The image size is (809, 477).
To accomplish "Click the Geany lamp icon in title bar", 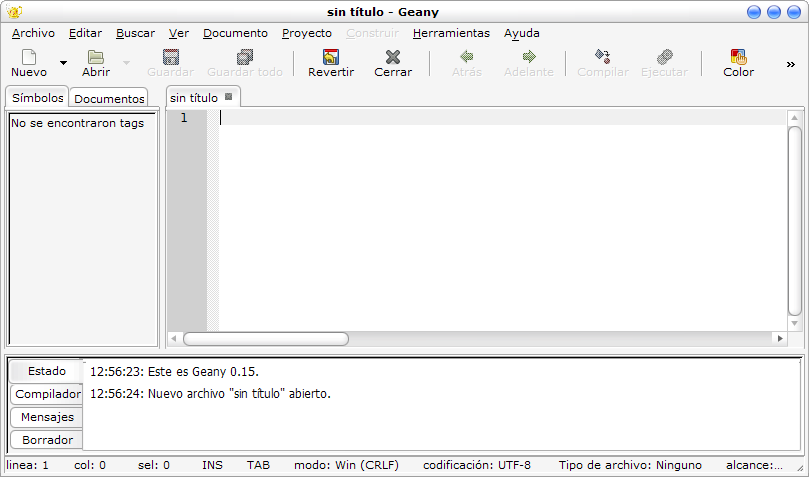I will (14, 12).
